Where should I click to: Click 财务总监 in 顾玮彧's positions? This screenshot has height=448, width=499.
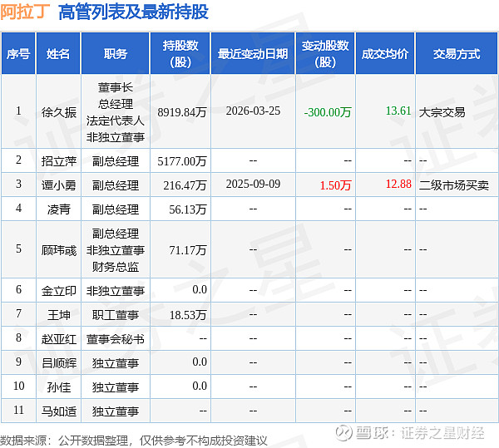tap(116, 267)
